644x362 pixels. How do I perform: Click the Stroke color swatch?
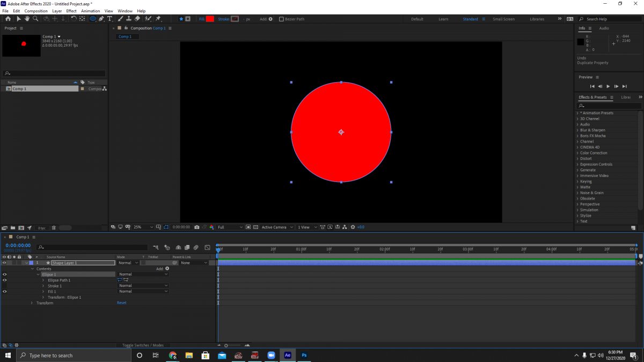(235, 19)
